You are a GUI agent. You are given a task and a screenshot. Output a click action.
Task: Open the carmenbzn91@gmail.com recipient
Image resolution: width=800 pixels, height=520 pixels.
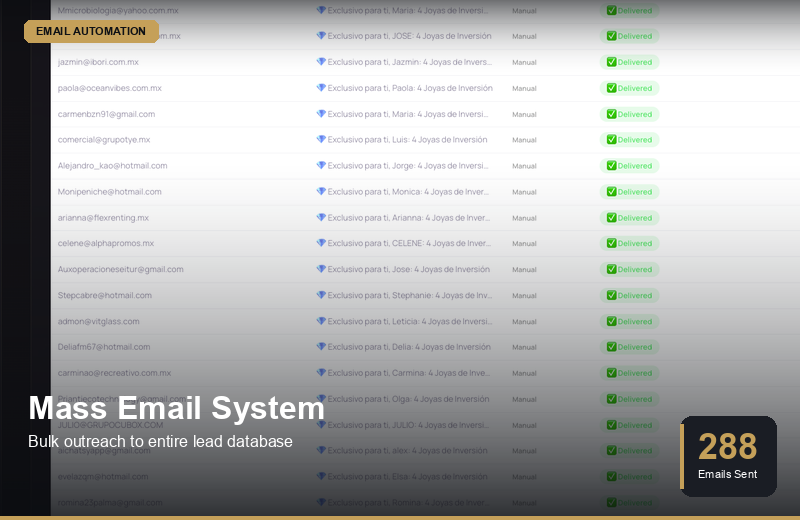(x=106, y=114)
